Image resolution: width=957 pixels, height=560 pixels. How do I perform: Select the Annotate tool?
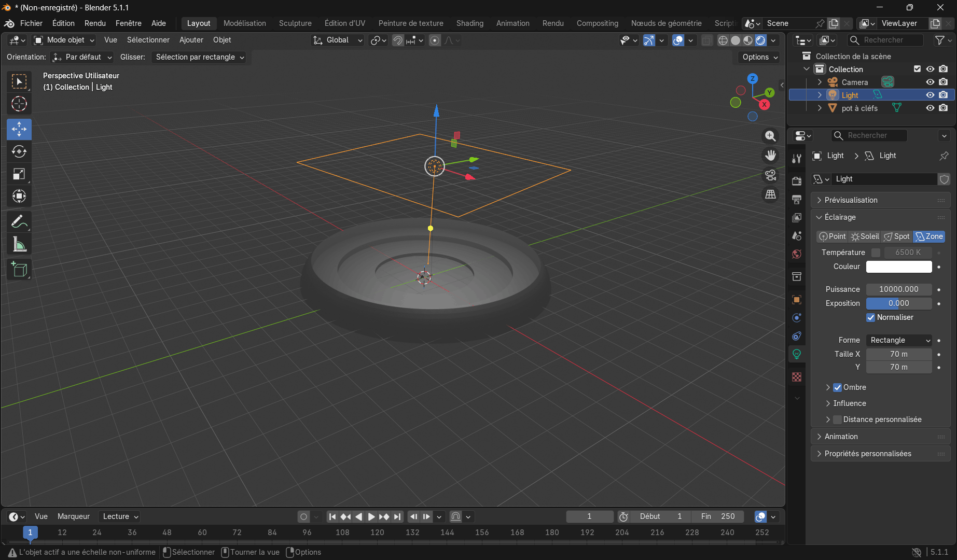(x=19, y=222)
